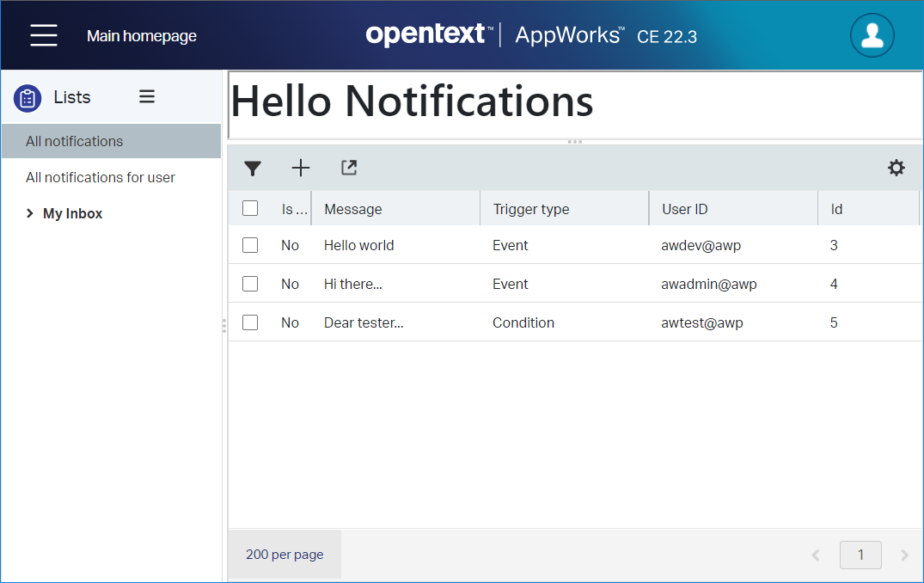Check the Hello world row checkbox
This screenshot has height=583, width=924.
250,245
